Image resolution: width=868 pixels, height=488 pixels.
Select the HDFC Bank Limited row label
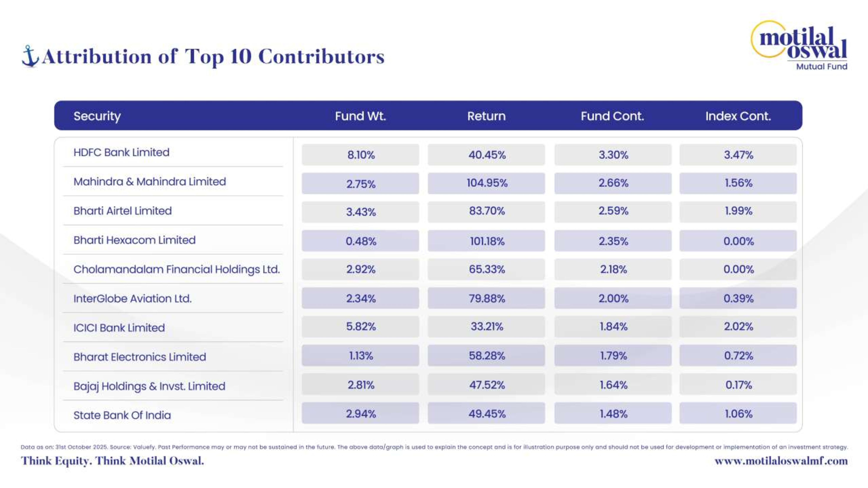(121, 152)
